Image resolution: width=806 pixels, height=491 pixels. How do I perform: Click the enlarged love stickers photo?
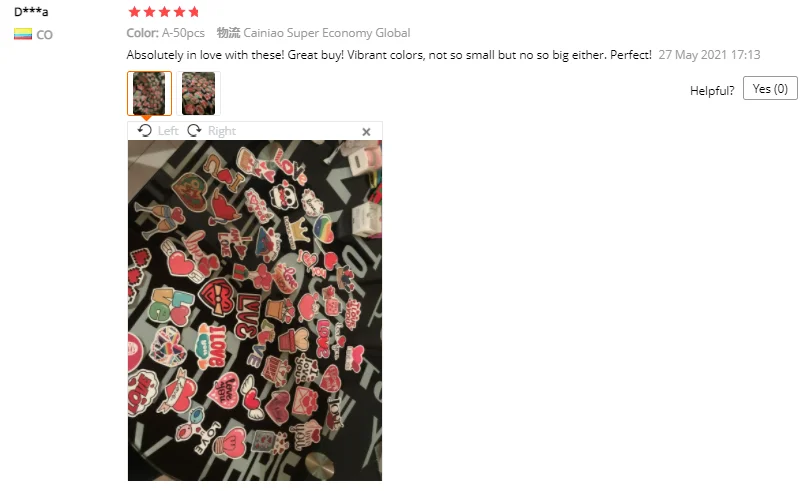[255, 311]
